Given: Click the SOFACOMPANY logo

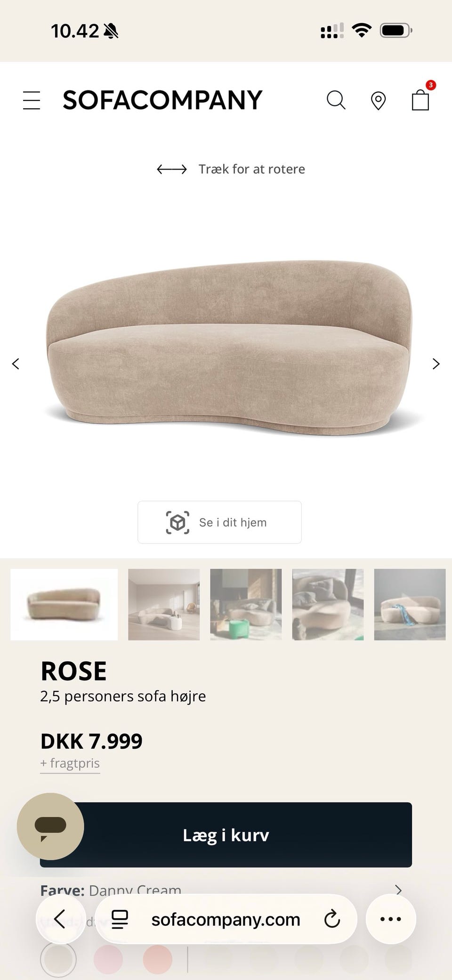Looking at the screenshot, I should click(162, 100).
